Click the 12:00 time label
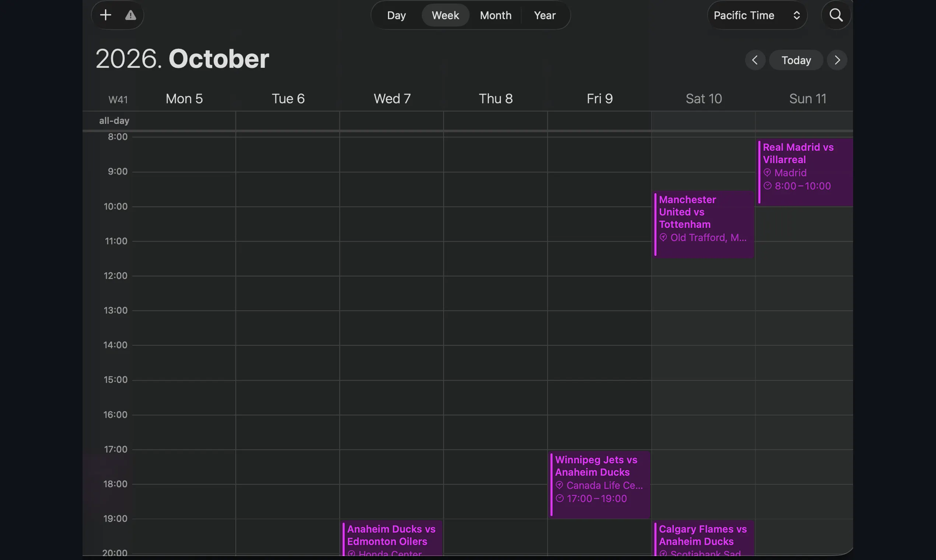The width and height of the screenshot is (936, 560). point(115,276)
